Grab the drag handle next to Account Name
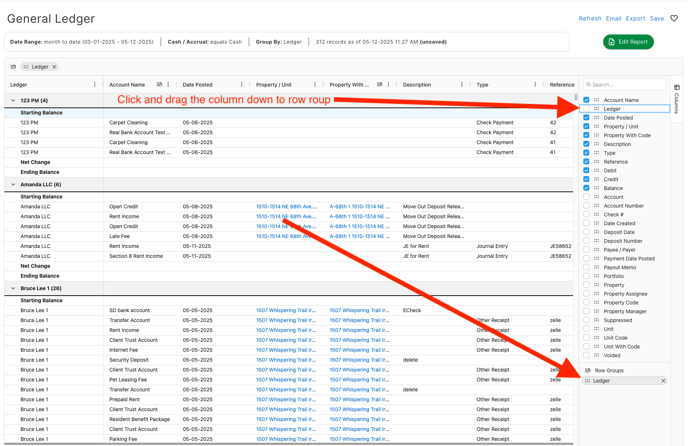 tap(596, 100)
